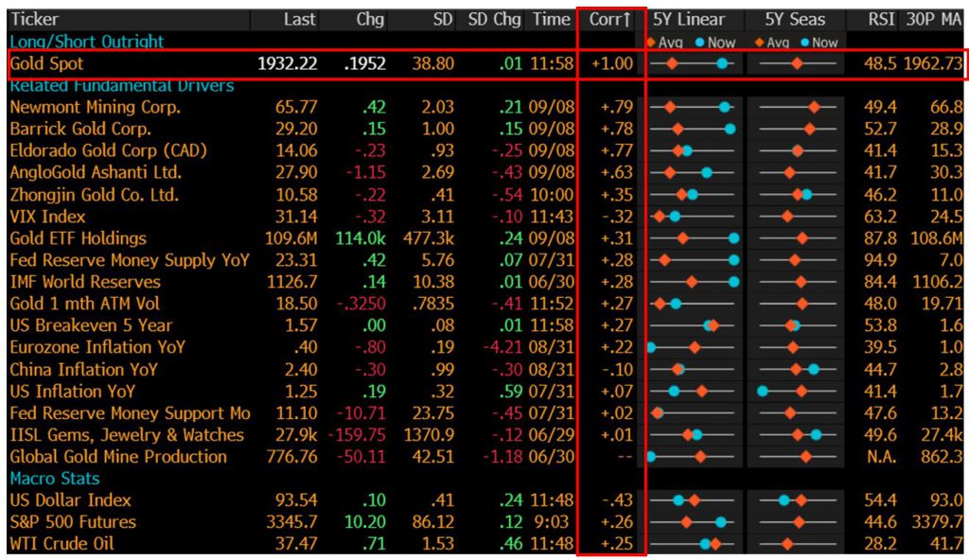Sort by the Ticker column header

pos(35,19)
